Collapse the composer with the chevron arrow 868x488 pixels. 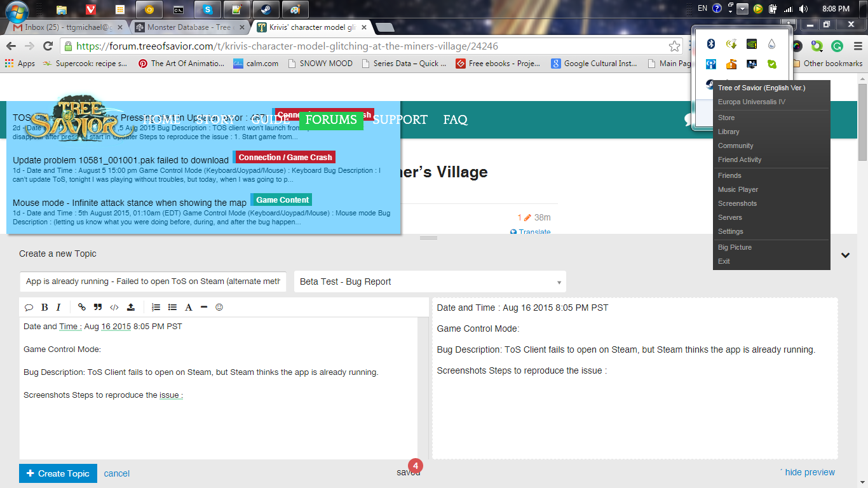[x=845, y=255]
